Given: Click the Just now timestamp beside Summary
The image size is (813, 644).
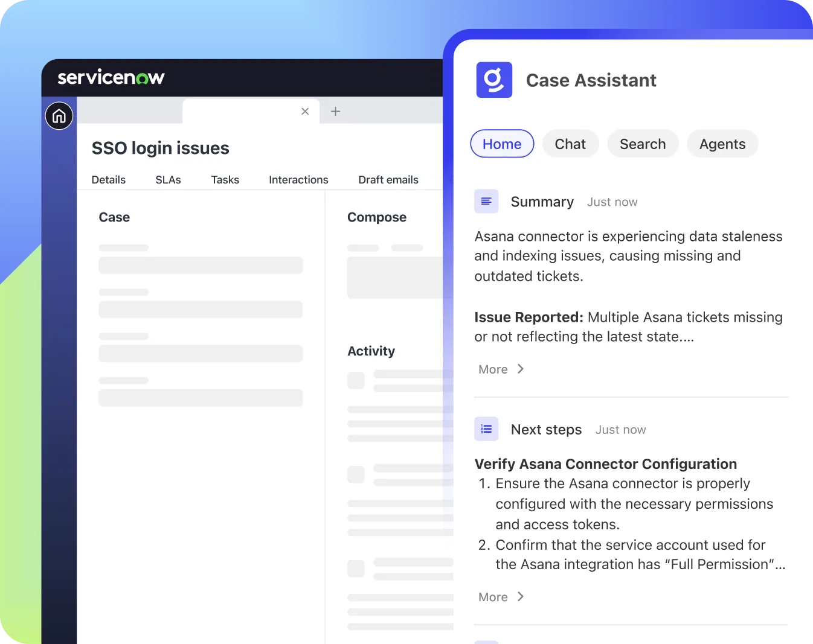Looking at the screenshot, I should (612, 202).
